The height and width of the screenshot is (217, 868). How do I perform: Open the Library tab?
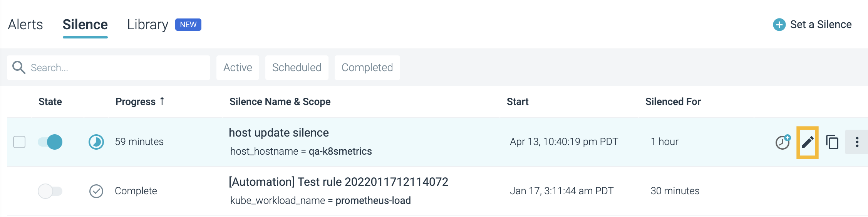pos(148,25)
